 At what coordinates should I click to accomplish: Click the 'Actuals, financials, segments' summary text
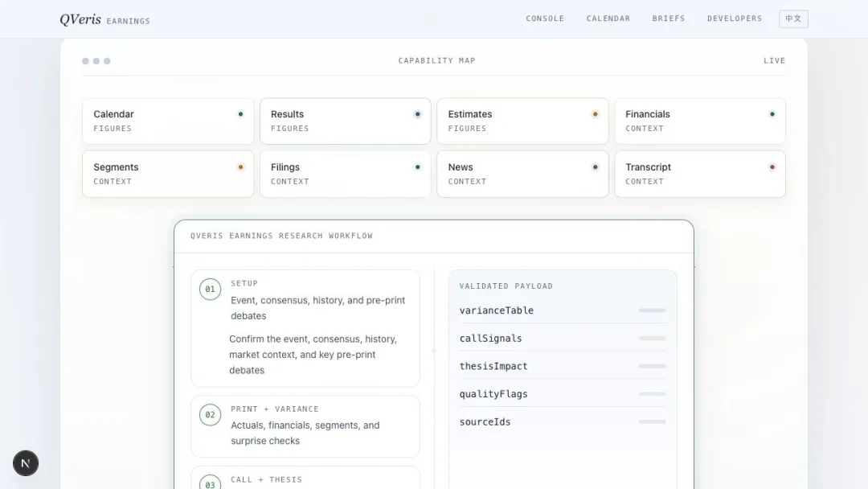pyautogui.click(x=305, y=433)
